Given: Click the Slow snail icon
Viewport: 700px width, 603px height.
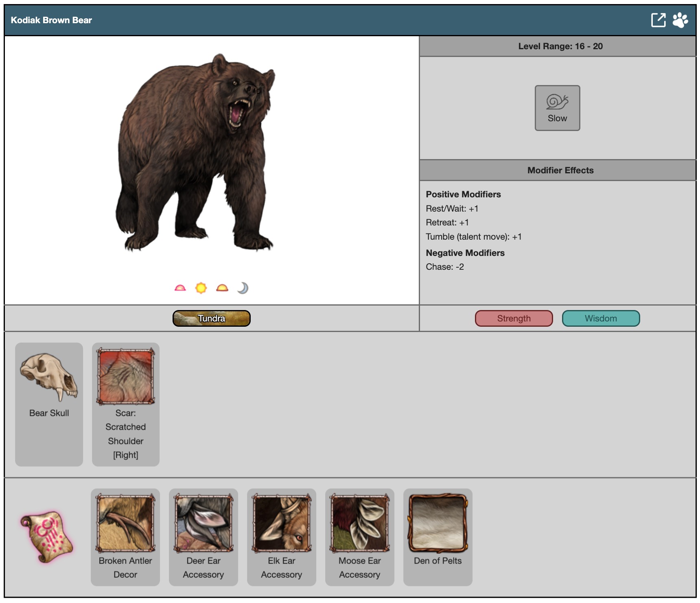Looking at the screenshot, I should point(557,108).
